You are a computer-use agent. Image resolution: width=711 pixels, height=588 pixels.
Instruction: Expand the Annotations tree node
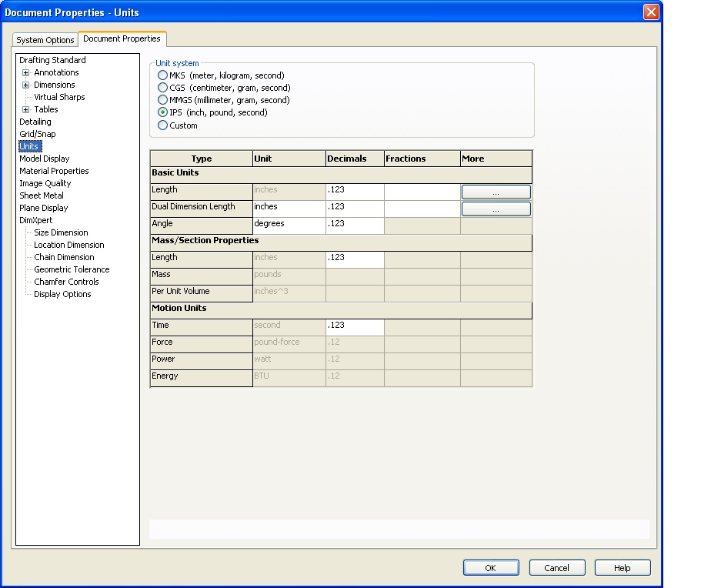pos(26,72)
